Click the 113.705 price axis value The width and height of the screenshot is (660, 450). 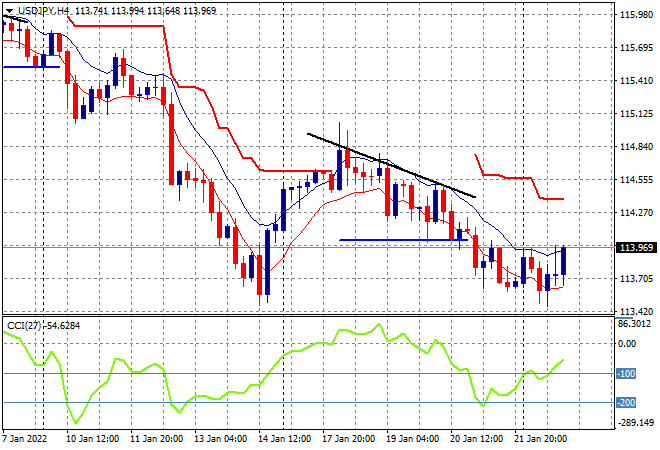(x=636, y=279)
